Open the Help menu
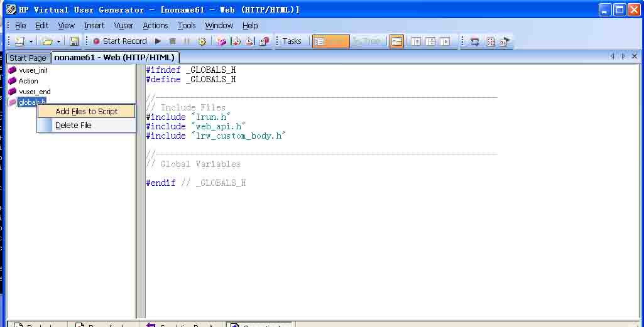This screenshot has width=644, height=327. tap(250, 26)
